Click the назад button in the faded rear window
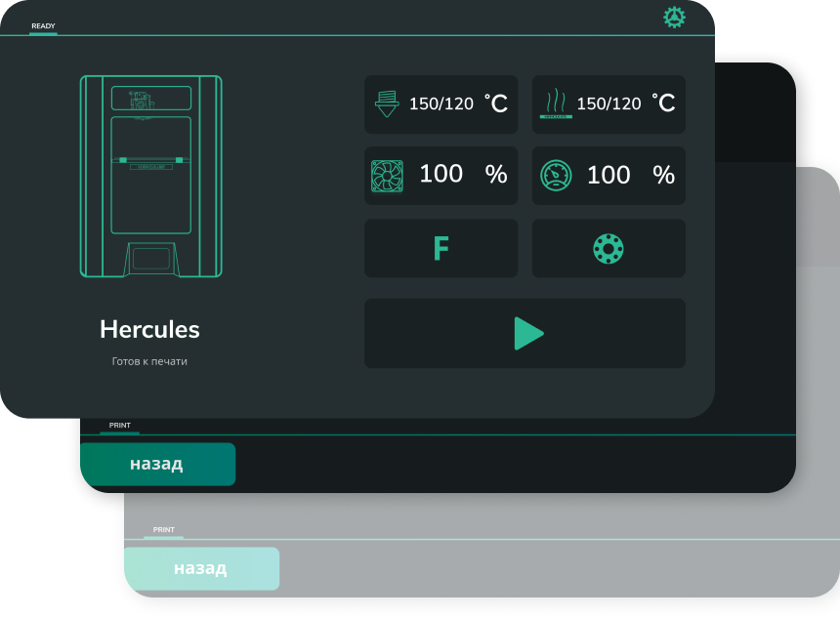 (x=201, y=568)
